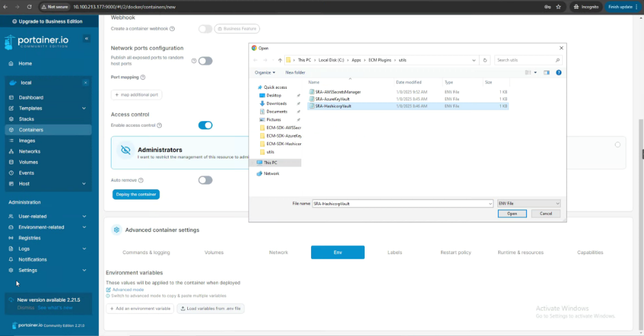Switch to Labels tab
The width and height of the screenshot is (644, 336).
[x=395, y=253]
